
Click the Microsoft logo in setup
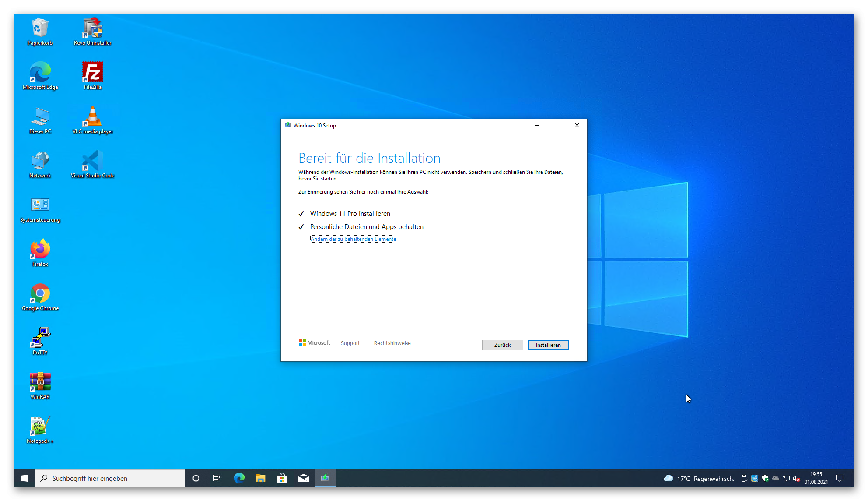pyautogui.click(x=314, y=343)
